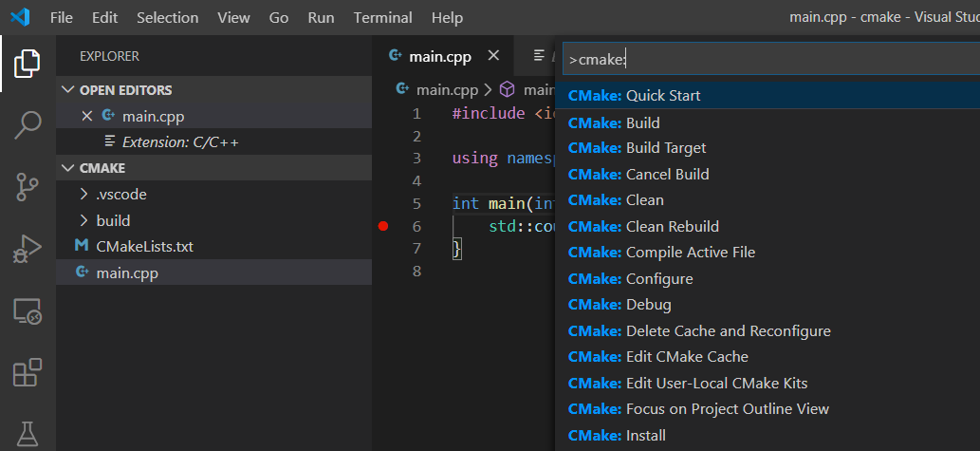The width and height of the screenshot is (980, 451).
Task: Run CMake: Edit CMake Cache command
Action: (767, 357)
